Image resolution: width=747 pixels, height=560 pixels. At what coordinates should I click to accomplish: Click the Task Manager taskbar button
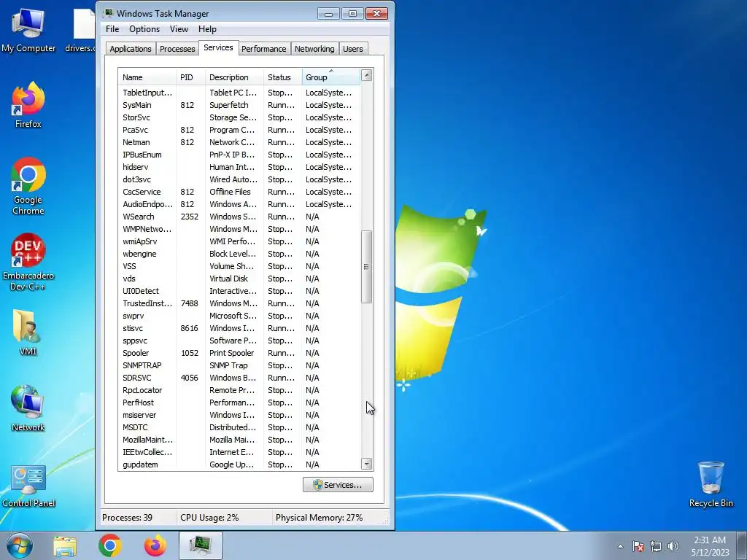point(201,545)
